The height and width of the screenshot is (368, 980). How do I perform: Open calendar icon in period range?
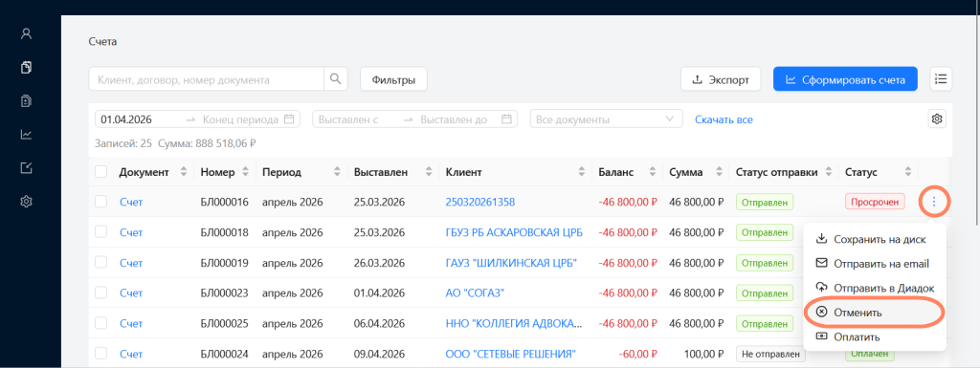(289, 119)
